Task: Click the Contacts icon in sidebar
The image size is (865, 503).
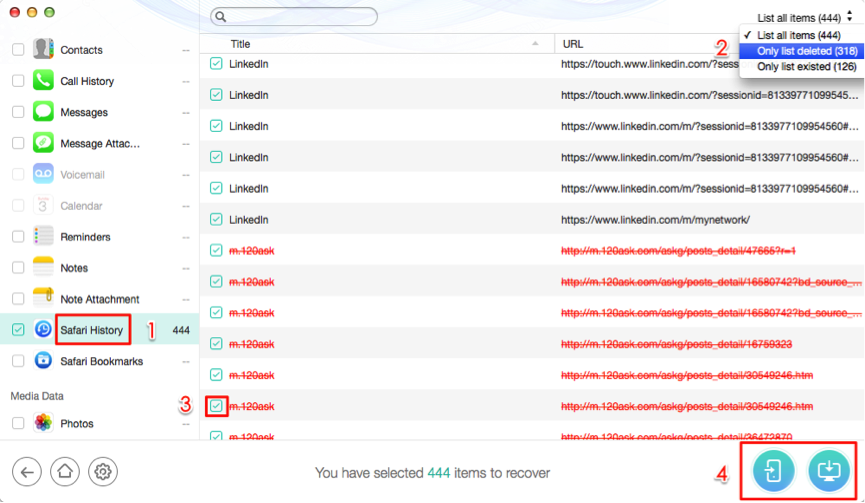Action: point(43,49)
